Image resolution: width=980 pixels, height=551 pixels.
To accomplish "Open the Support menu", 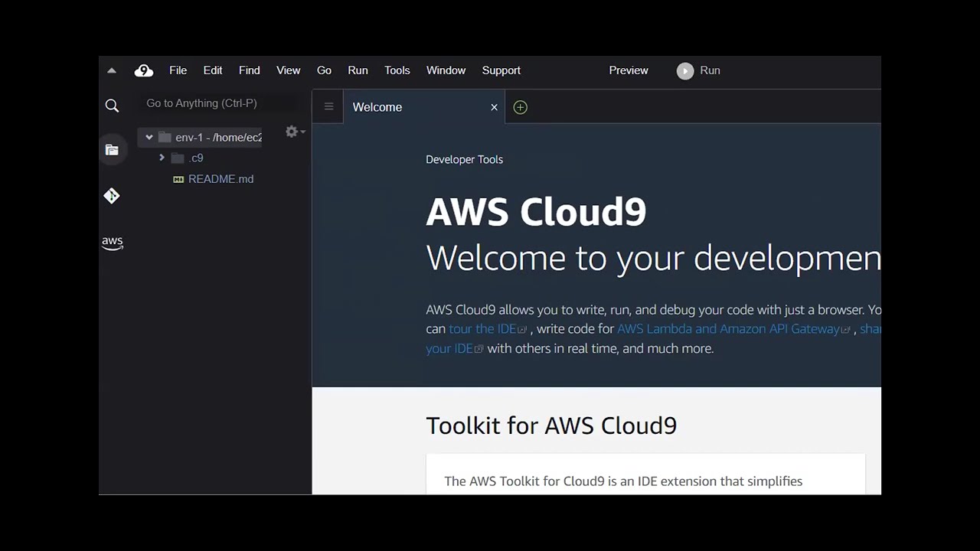I will click(501, 70).
